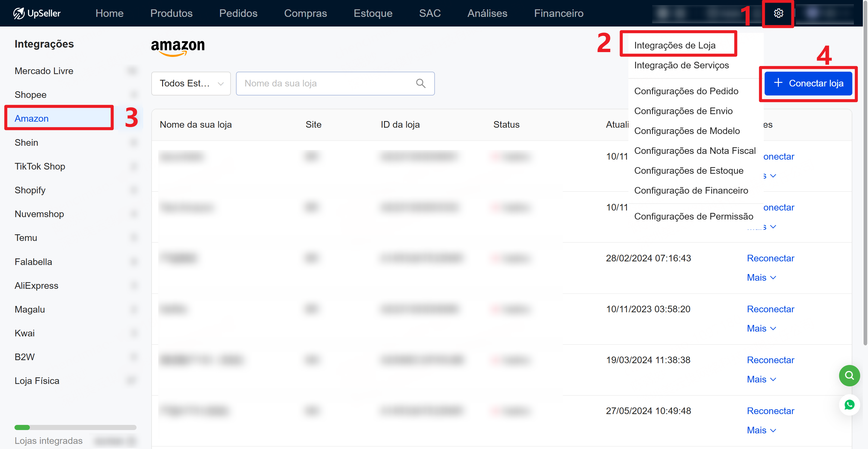Click the 19/03/2024 11:38:38 timestamp
Image resolution: width=868 pixels, height=449 pixels.
(x=648, y=360)
